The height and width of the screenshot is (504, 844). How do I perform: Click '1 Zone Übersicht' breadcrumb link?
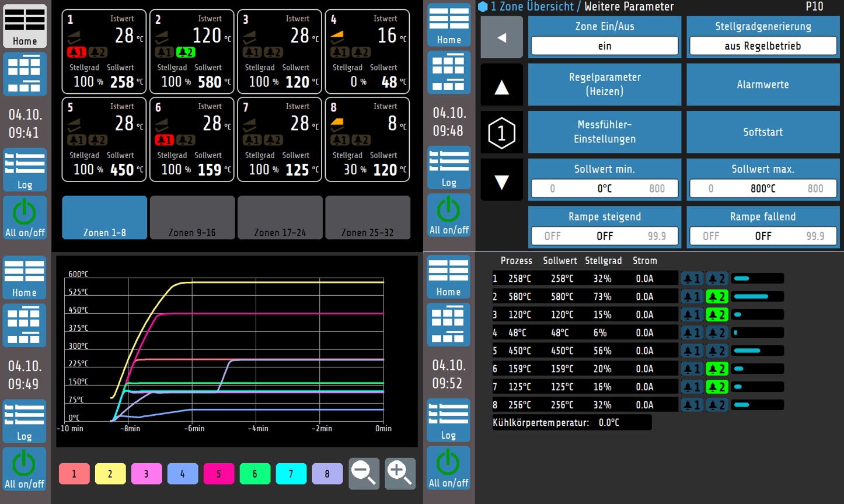532,6
